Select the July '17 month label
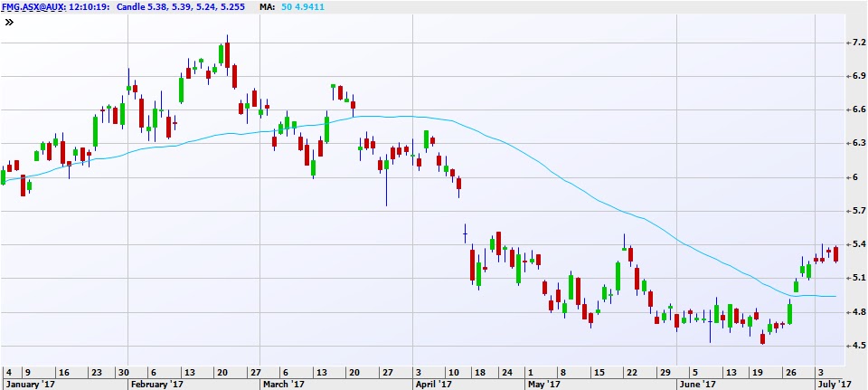 [x=835, y=384]
